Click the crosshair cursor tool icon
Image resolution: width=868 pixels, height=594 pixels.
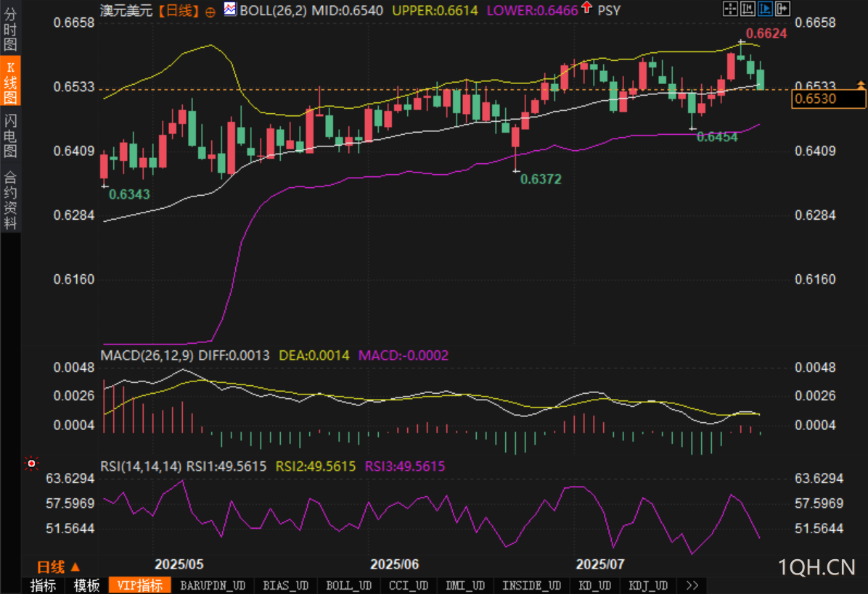click(730, 8)
